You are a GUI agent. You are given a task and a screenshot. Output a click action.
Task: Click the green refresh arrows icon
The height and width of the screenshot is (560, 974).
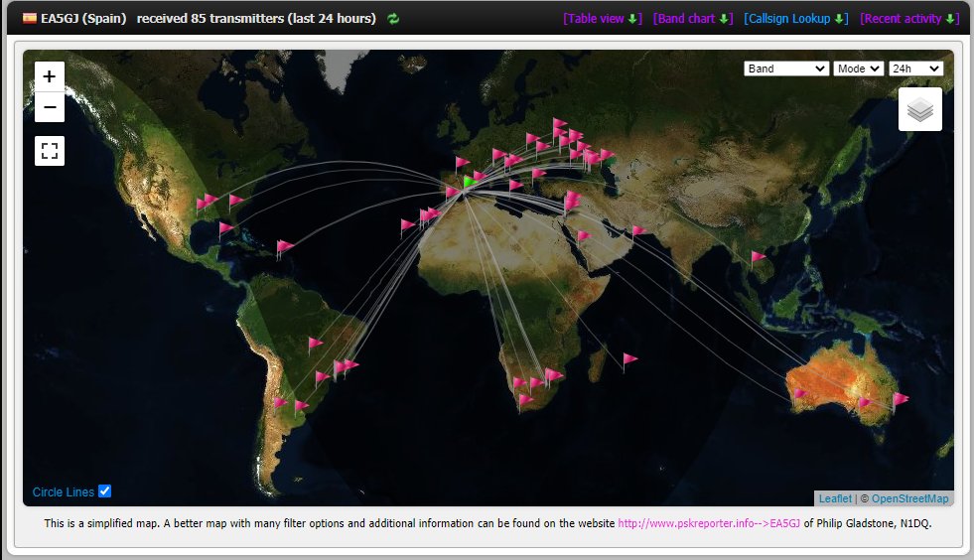click(393, 19)
